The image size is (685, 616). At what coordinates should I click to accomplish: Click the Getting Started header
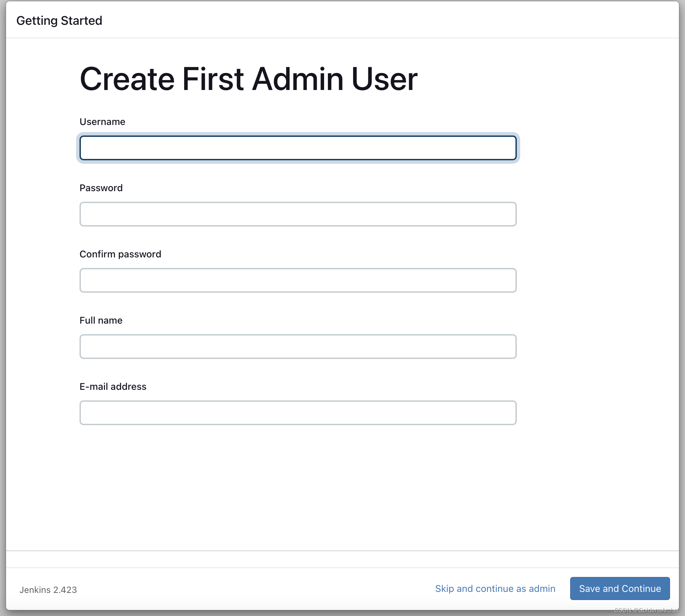(x=59, y=20)
